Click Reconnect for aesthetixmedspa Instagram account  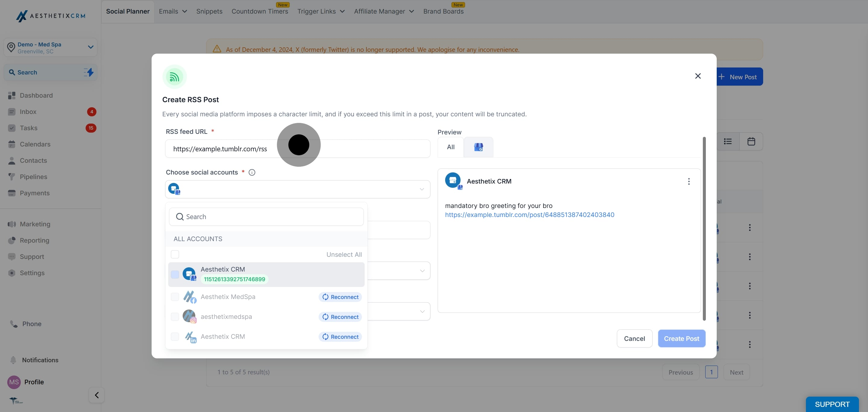(340, 317)
